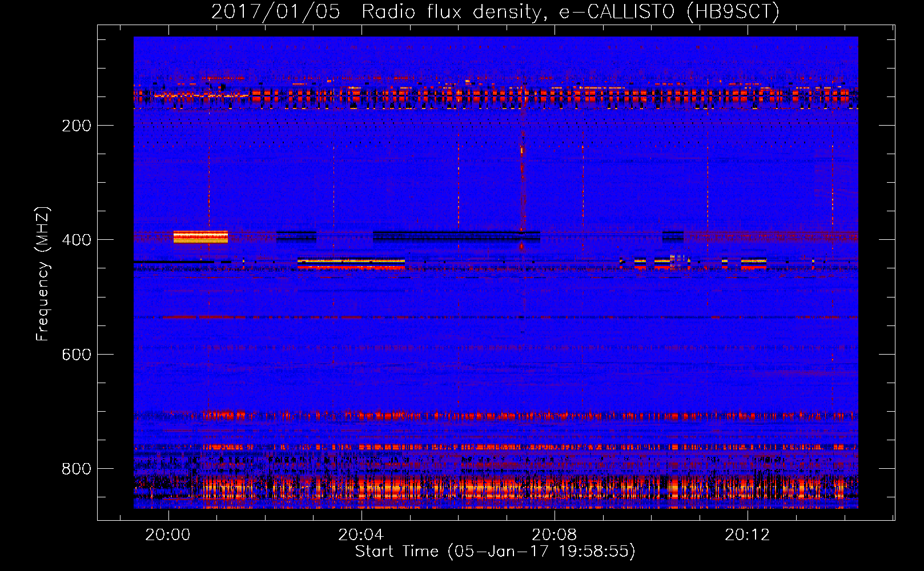Click the bright yellow burst block near 400 MHz
This screenshot has height=571, width=924.
(200, 237)
